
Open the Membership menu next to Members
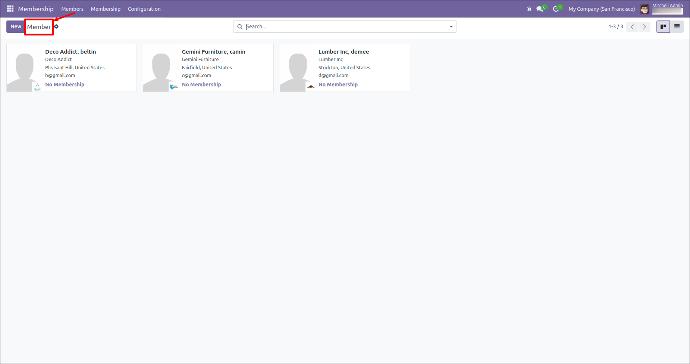coord(105,9)
